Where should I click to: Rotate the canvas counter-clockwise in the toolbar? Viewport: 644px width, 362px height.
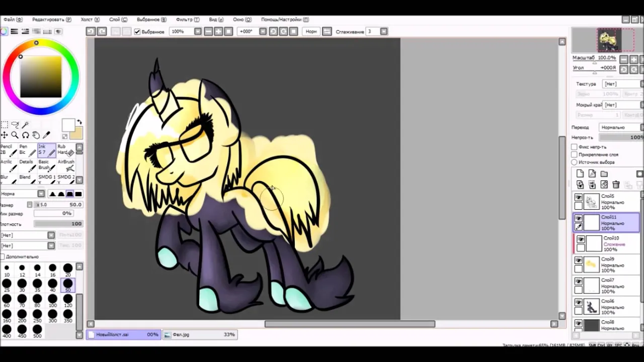[273, 31]
